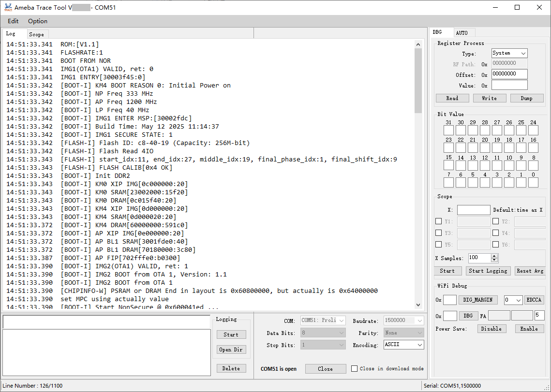
Task: Click the Ameba Trace Tool app icon
Action: pos(8,7)
